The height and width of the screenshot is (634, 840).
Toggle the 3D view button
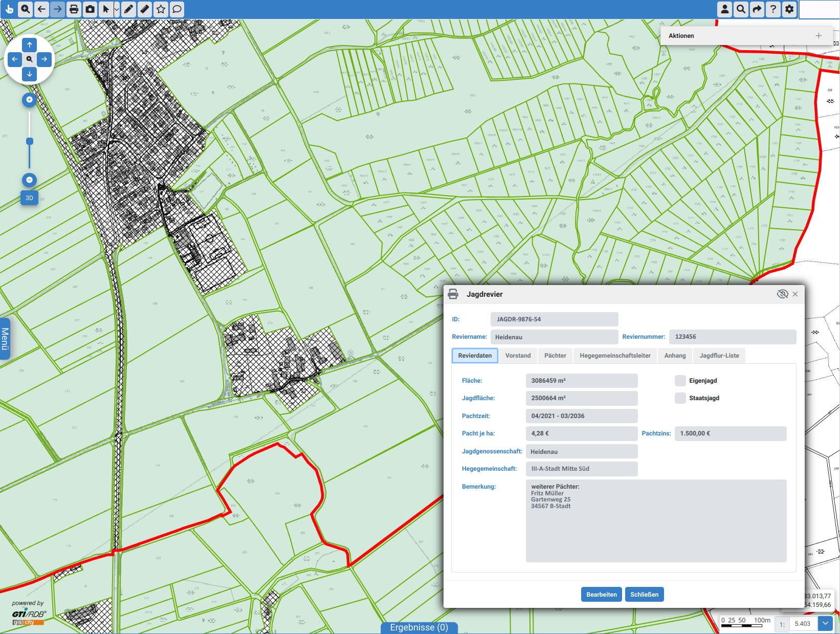tap(29, 198)
